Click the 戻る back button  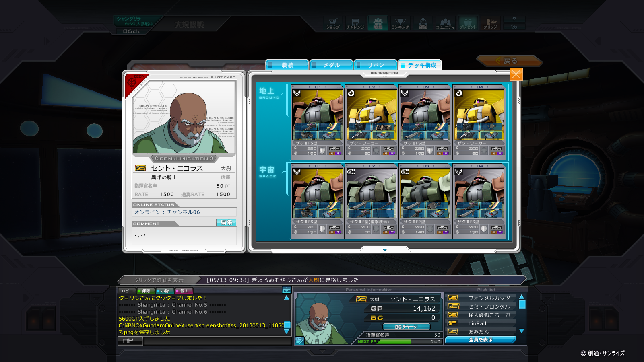pyautogui.click(x=510, y=61)
